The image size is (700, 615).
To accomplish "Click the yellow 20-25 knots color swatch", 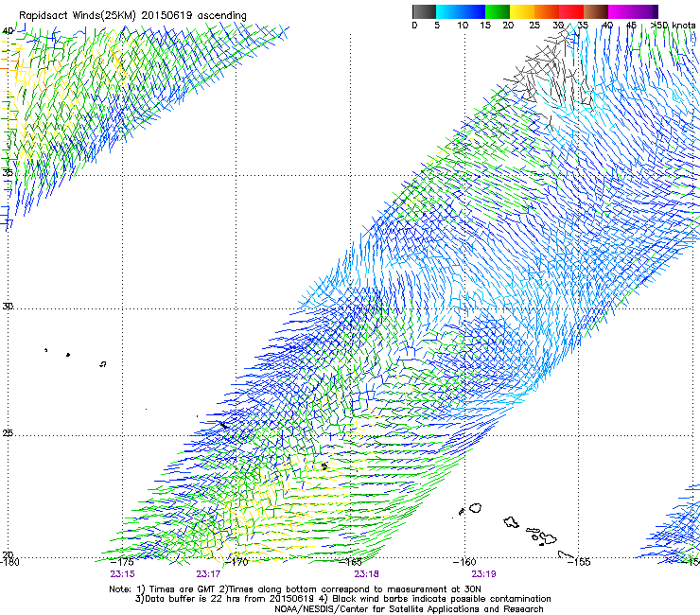I will tap(522, 11).
